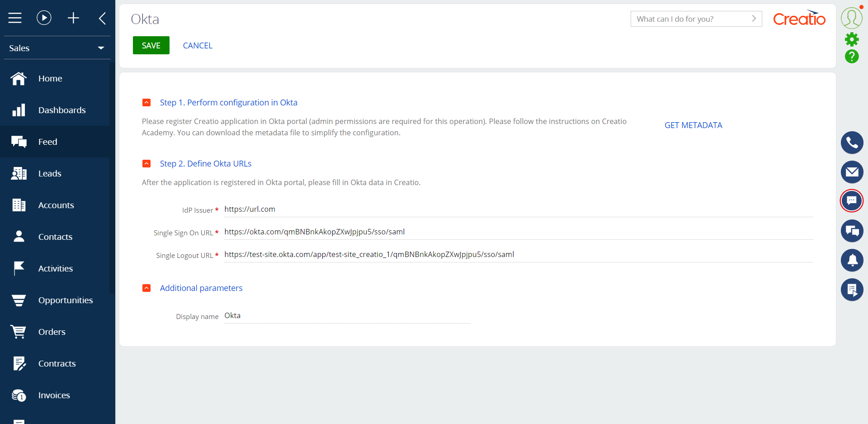Viewport: 868px width, 424px height.
Task: Click the green help question mark icon
Action: tap(852, 57)
